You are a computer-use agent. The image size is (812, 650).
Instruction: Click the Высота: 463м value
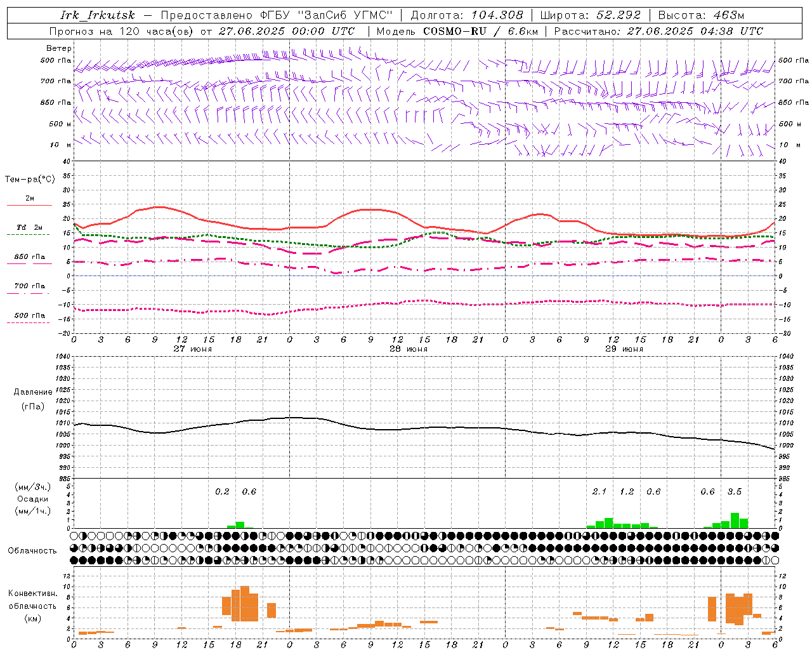(x=701, y=15)
